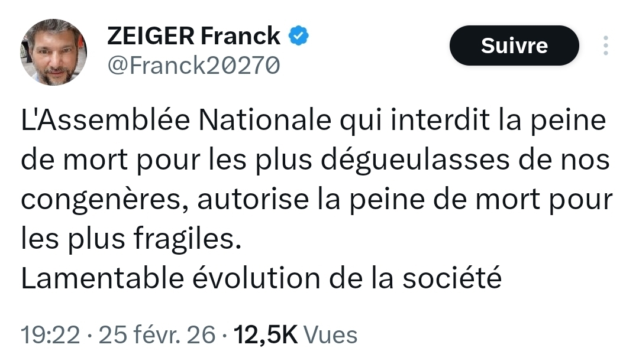Open the three-dot more options menu
This screenshot has height=364, width=639.
[605, 45]
